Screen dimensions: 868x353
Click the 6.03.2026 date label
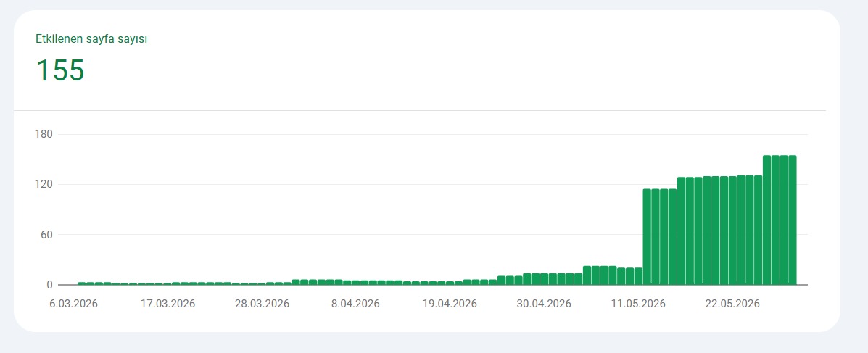click(74, 304)
